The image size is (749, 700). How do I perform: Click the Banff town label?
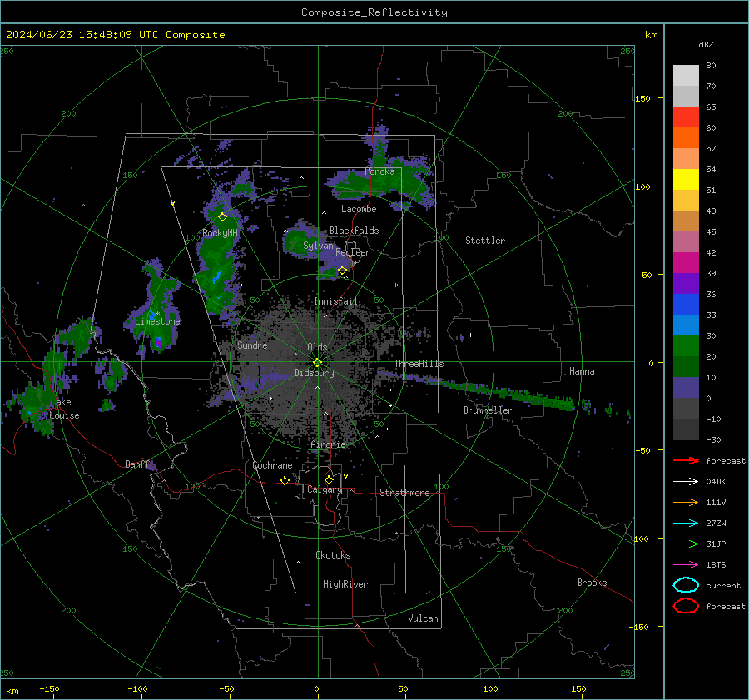(x=137, y=464)
